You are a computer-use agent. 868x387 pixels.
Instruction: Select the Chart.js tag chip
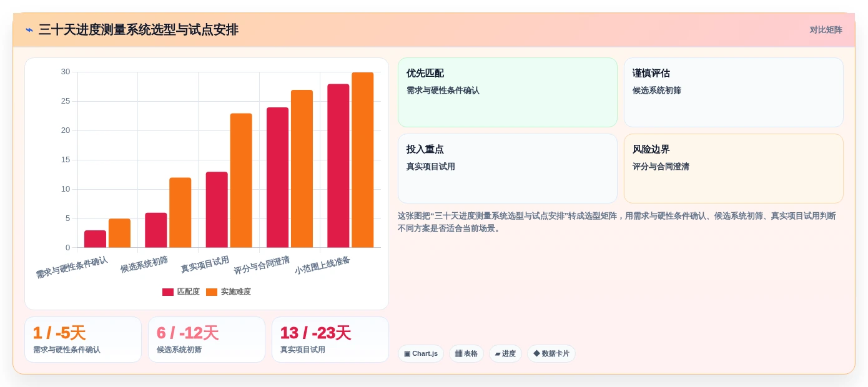point(421,353)
